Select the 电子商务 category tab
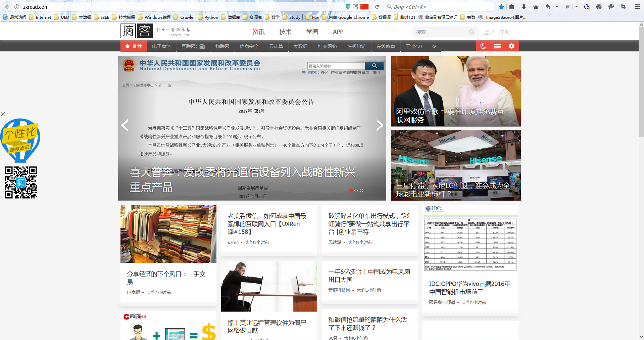The width and height of the screenshot is (644, 340). [x=161, y=46]
